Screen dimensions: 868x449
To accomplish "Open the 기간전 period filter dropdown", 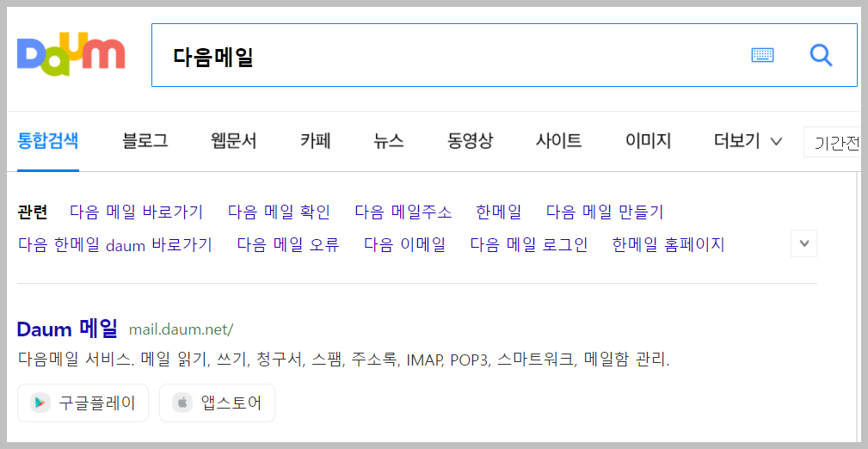I will coord(833,142).
